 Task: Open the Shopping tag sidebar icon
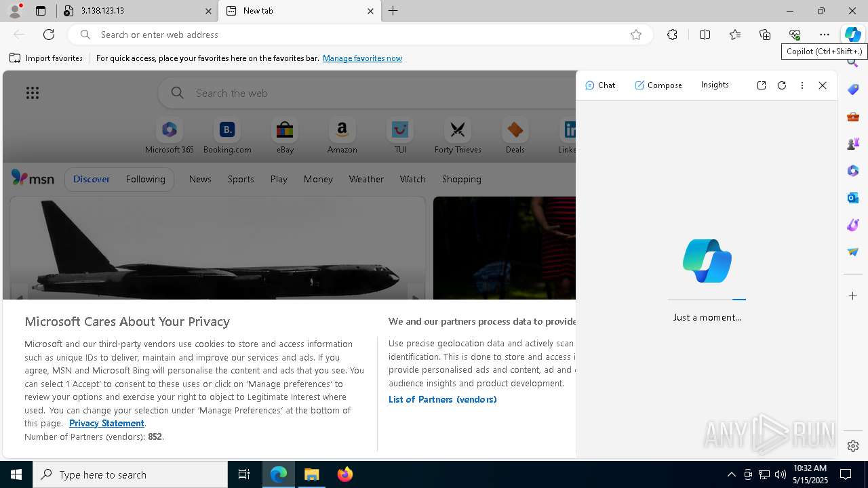853,89
